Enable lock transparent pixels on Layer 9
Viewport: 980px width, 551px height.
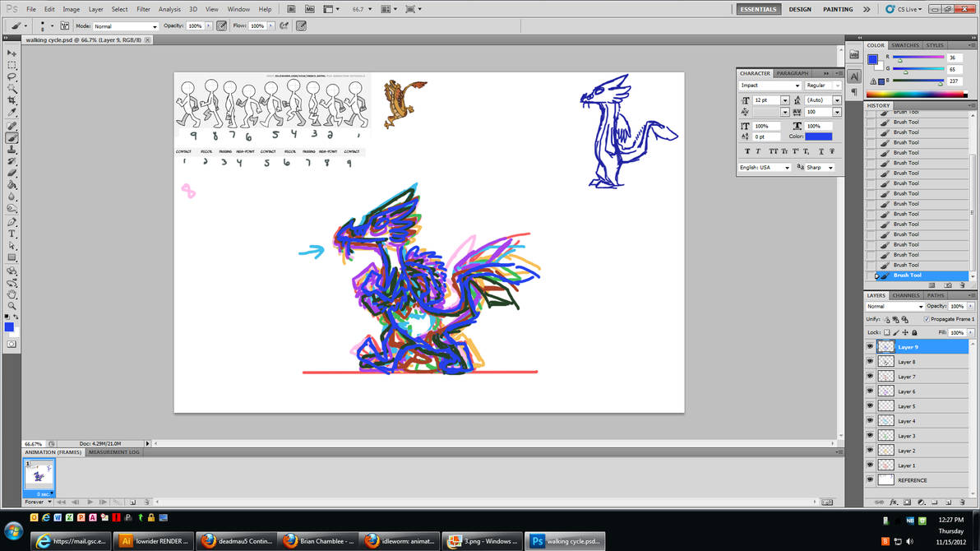887,332
